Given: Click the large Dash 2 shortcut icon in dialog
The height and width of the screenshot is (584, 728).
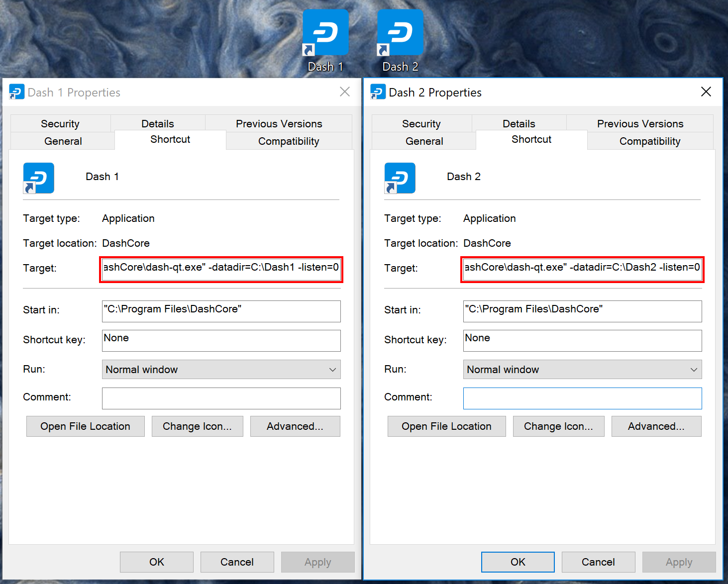Looking at the screenshot, I should coord(400,178).
